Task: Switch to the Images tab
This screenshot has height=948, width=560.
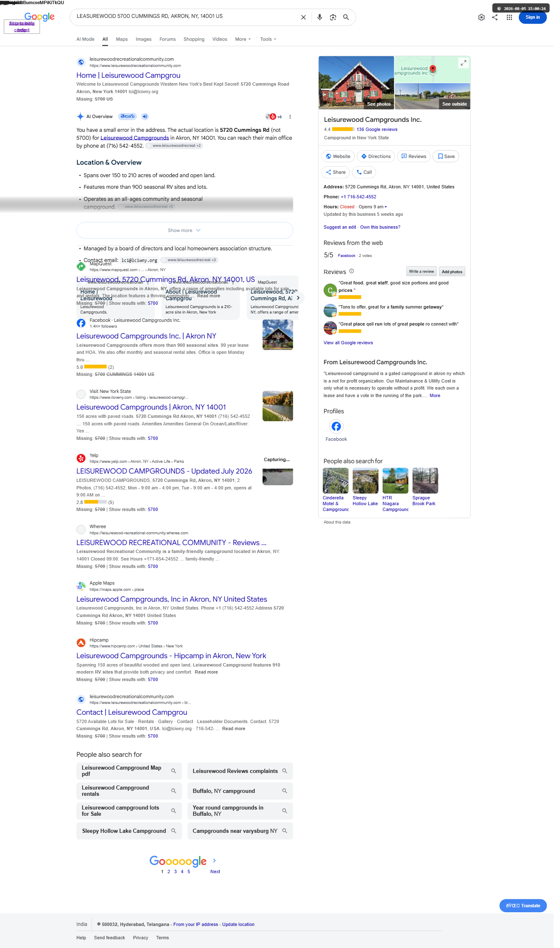Action: pyautogui.click(x=143, y=39)
